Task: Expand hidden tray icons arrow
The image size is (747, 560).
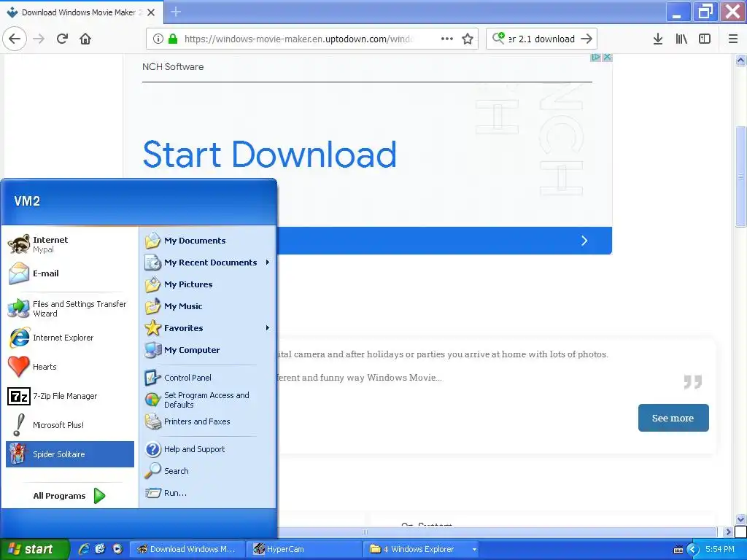Action: click(x=692, y=550)
